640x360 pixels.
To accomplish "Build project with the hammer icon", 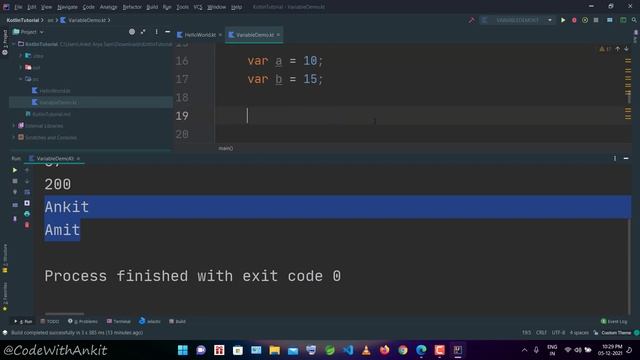I will pos(472,20).
